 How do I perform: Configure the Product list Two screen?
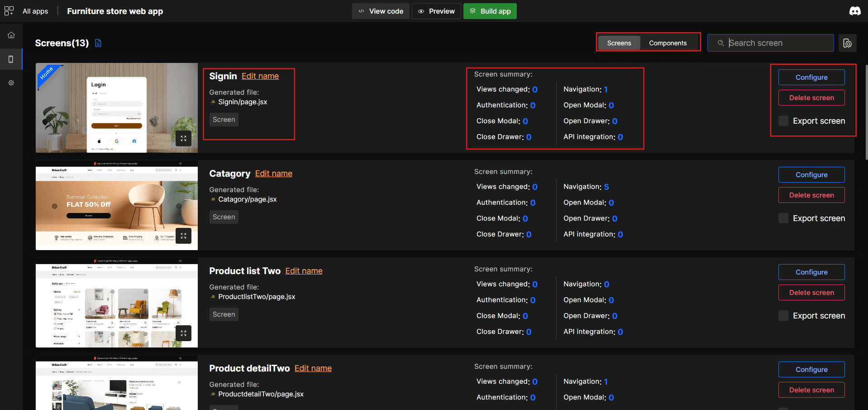(811, 272)
